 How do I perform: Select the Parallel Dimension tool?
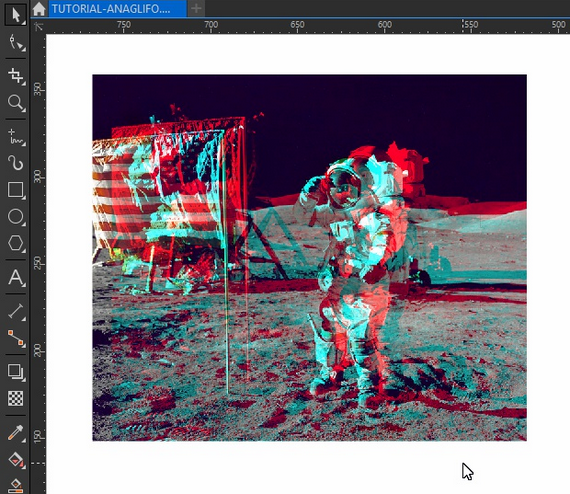pos(15,311)
